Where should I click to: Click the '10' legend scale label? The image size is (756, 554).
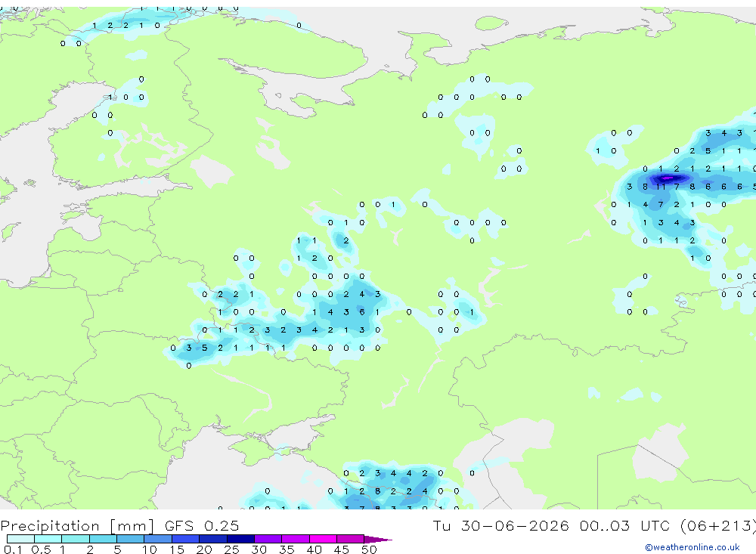150,549
